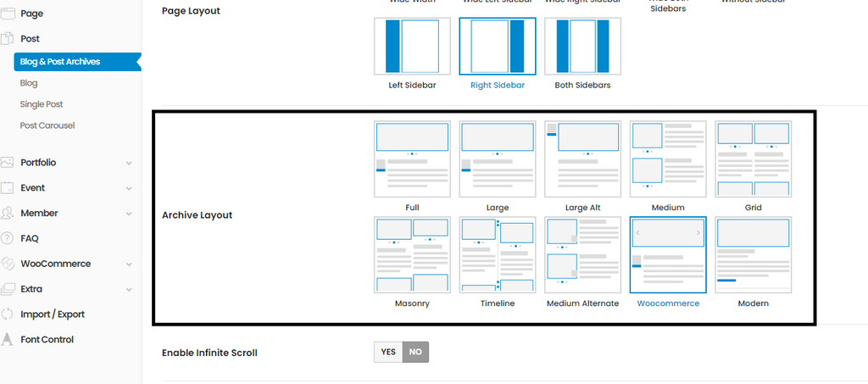Choose the Modern archive layout thumbnail
Image resolution: width=868 pixels, height=384 pixels.
pyautogui.click(x=753, y=254)
